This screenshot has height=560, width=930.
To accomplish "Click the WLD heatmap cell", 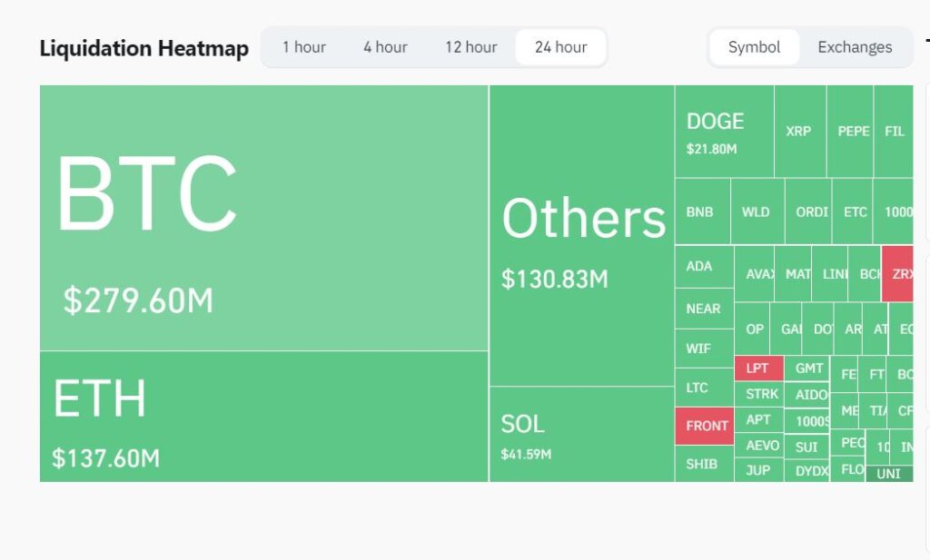I will coord(757,211).
